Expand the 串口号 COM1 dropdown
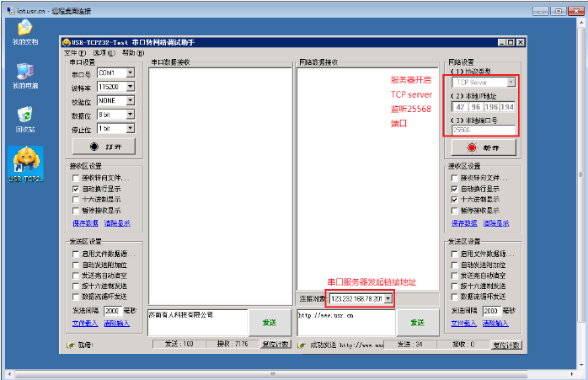This screenshot has width=588, height=380. pyautogui.click(x=130, y=73)
